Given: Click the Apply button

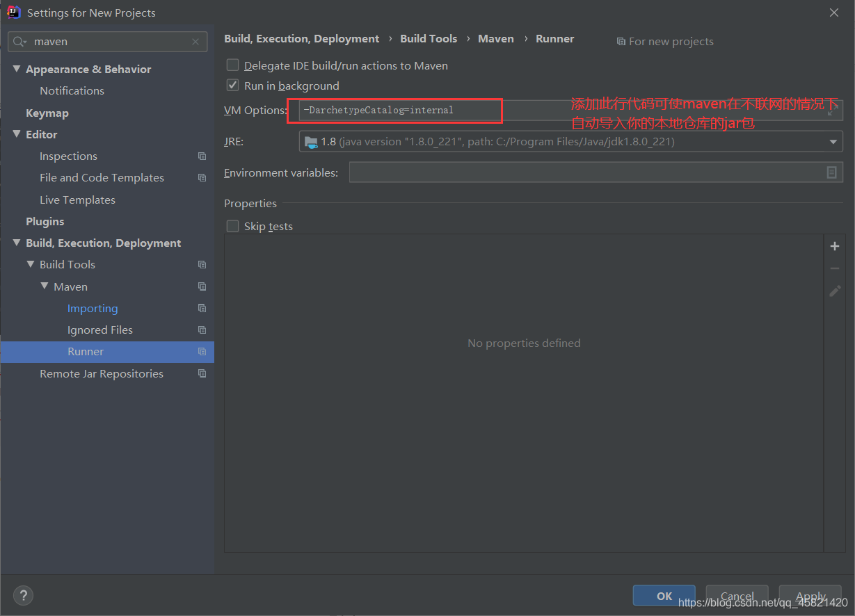Looking at the screenshot, I should tap(810, 596).
